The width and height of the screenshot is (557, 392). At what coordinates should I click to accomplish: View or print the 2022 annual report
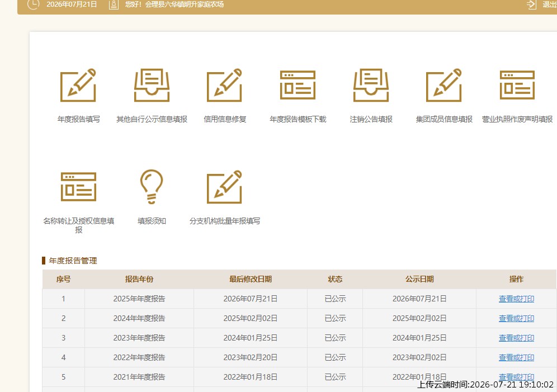516,357
